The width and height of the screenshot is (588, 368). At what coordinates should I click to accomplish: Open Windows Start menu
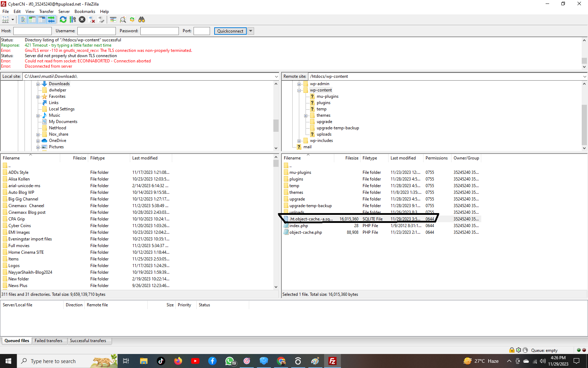8,361
